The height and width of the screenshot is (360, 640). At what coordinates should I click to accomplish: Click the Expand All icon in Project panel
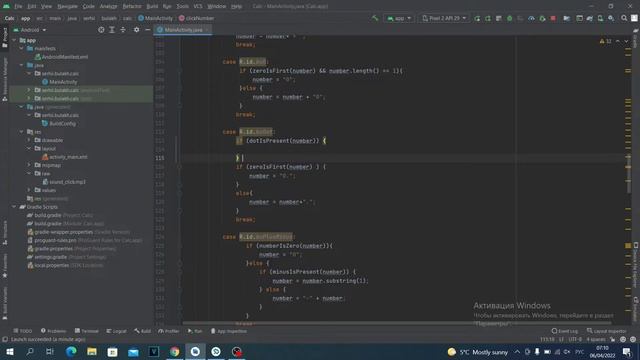pyautogui.click(x=112, y=30)
